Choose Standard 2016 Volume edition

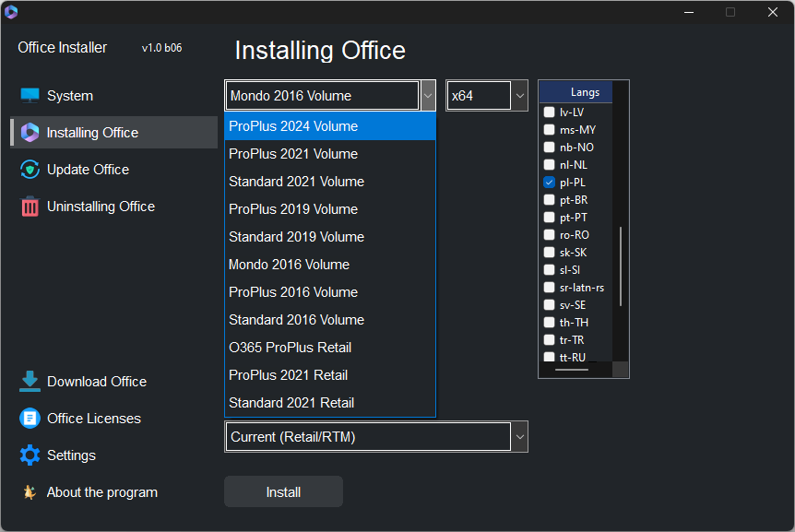(330, 320)
